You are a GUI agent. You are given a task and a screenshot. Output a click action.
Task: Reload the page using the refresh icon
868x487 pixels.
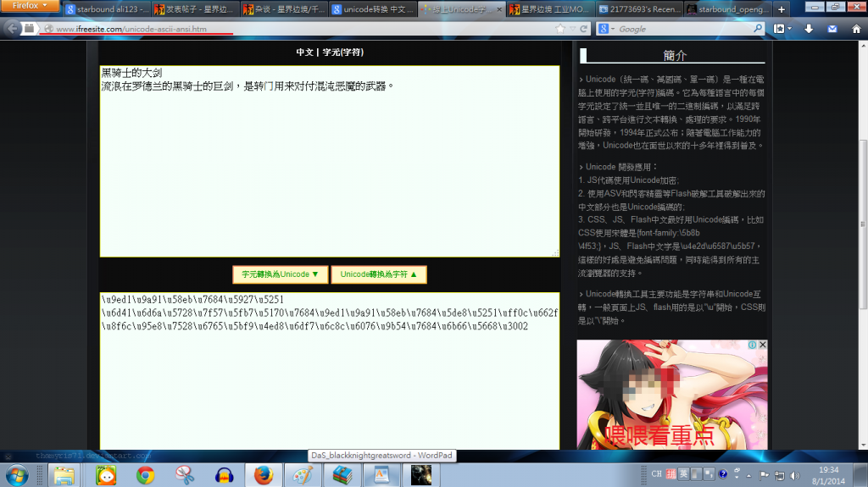pyautogui.click(x=585, y=29)
